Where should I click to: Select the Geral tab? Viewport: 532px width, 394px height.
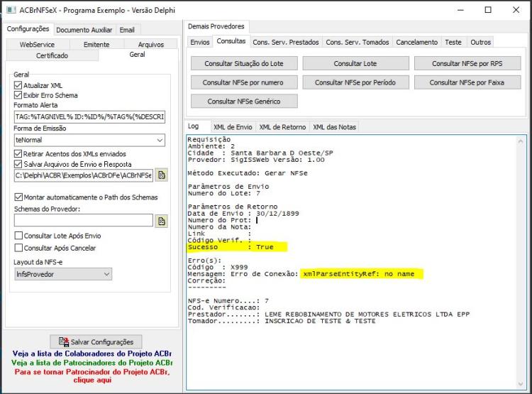pos(137,55)
